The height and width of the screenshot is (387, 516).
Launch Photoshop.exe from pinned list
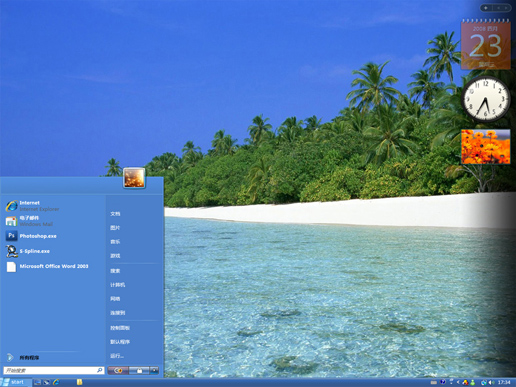coord(31,236)
